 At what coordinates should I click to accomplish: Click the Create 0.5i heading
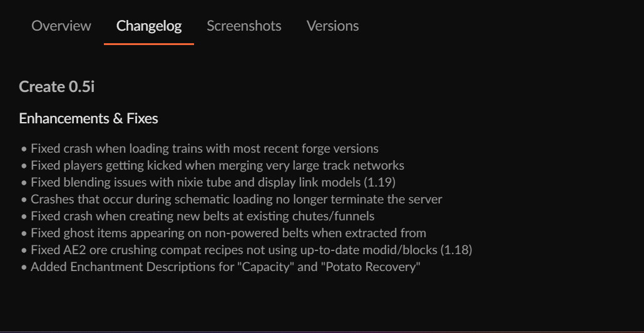[57, 86]
